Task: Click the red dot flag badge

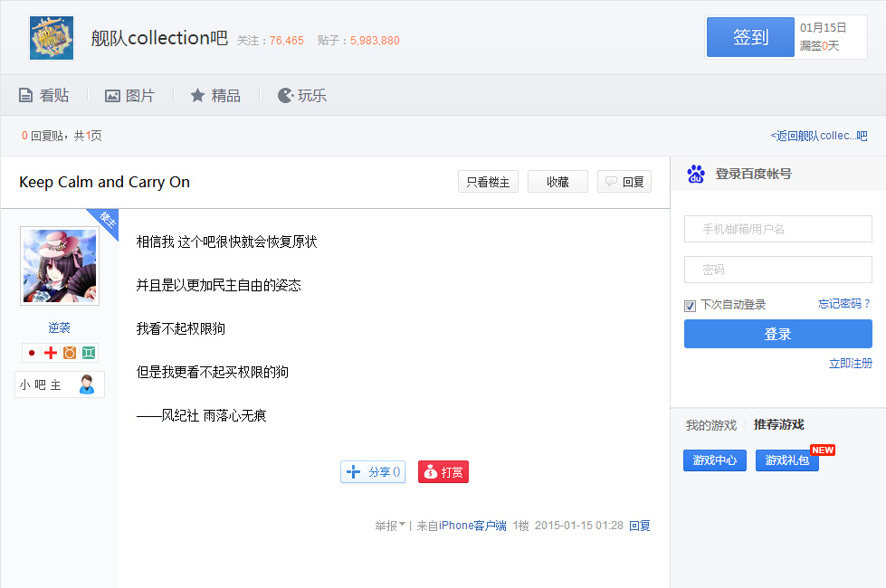Action: [32, 353]
